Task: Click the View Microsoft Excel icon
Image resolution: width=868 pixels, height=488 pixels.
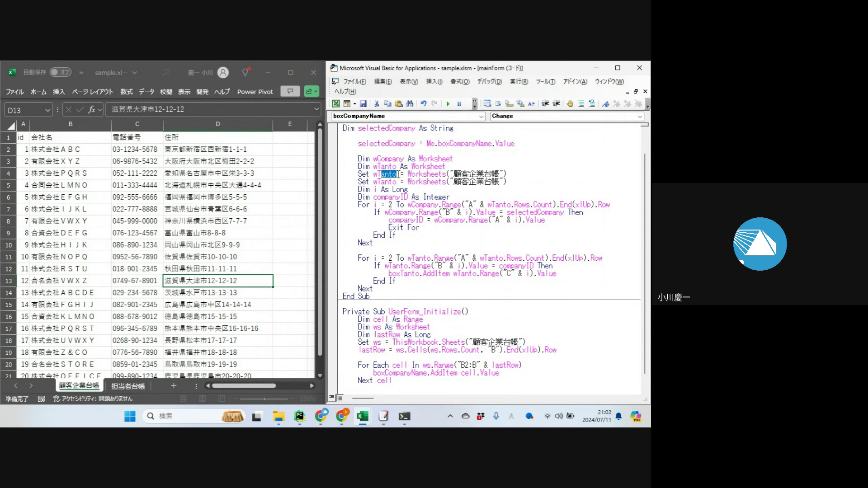Action: point(336,104)
